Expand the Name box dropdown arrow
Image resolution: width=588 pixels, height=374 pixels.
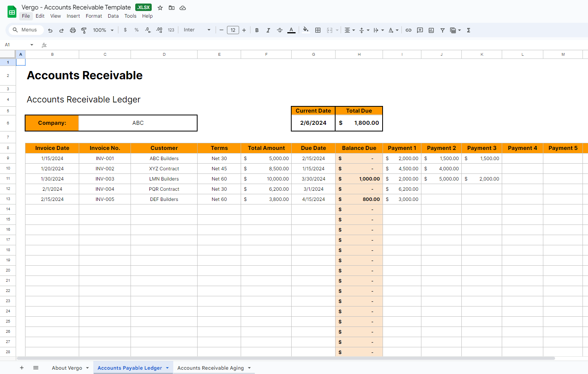(32, 45)
